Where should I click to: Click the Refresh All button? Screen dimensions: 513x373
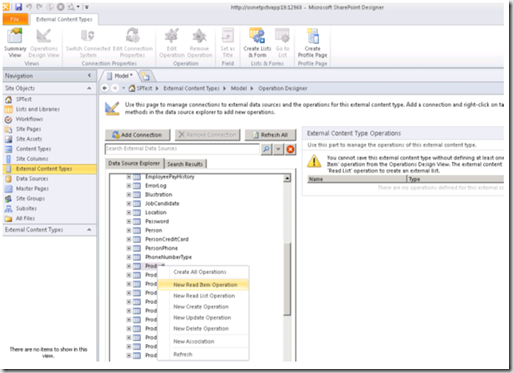(x=270, y=135)
